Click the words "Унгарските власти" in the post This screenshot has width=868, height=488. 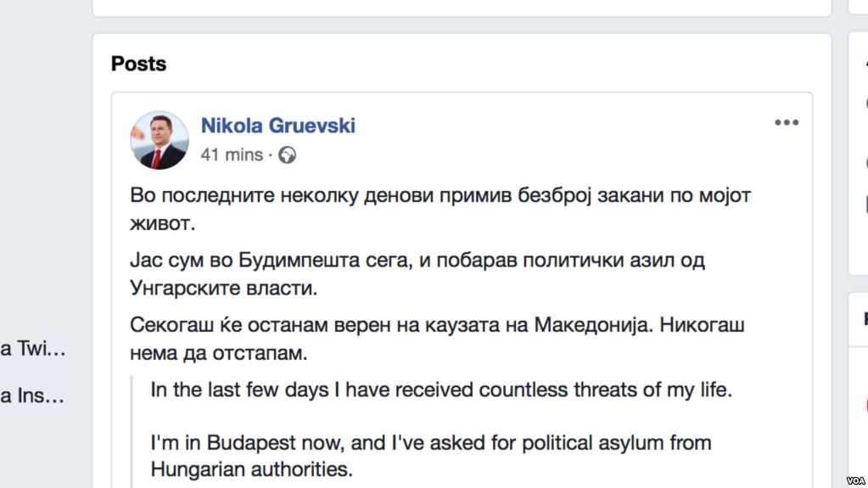point(223,288)
